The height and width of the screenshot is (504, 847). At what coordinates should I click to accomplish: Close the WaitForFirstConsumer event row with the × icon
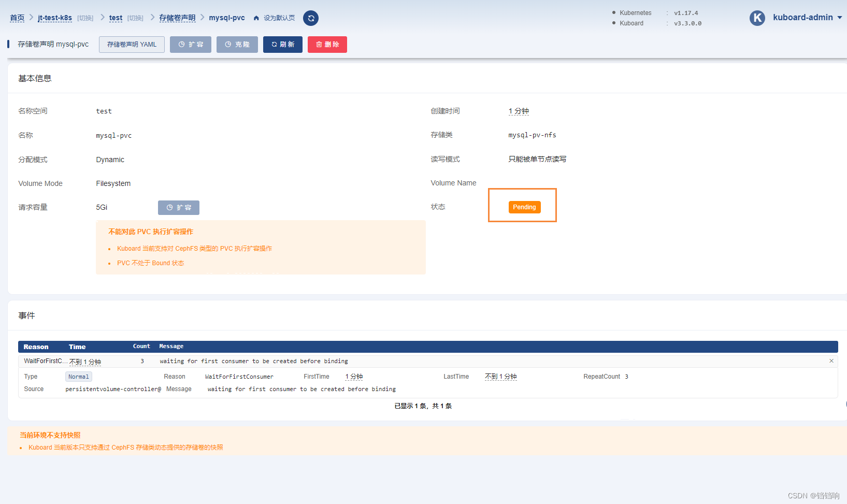click(x=831, y=361)
